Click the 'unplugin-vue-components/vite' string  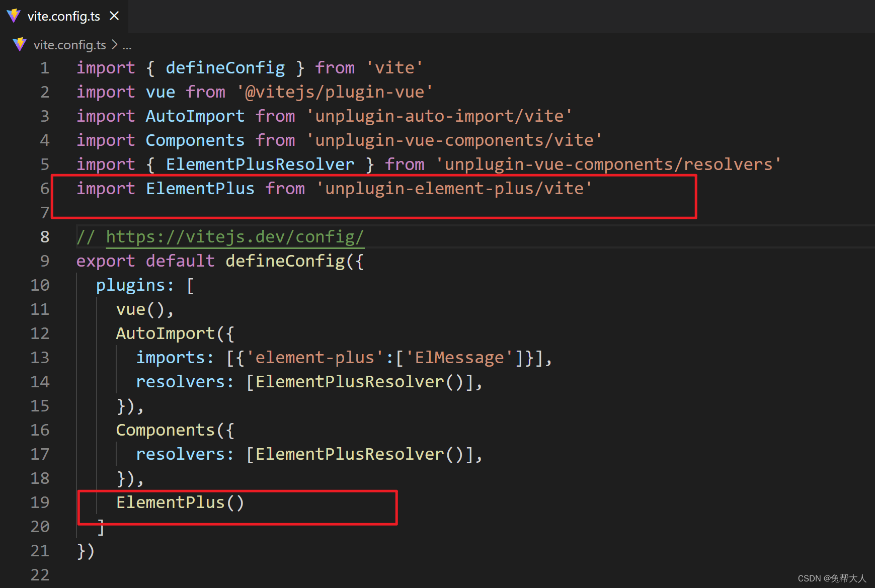pyautogui.click(x=454, y=140)
